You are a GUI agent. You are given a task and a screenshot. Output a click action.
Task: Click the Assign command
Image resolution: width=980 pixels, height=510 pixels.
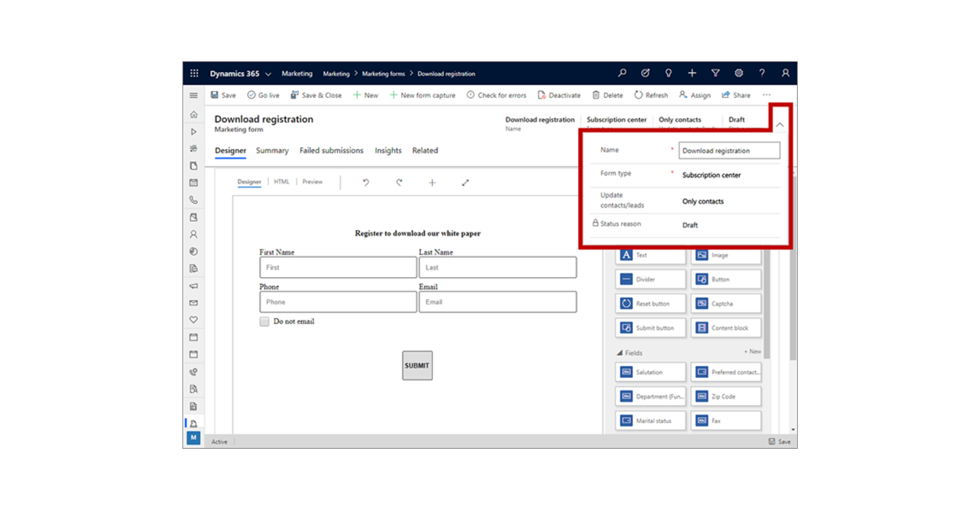(695, 95)
